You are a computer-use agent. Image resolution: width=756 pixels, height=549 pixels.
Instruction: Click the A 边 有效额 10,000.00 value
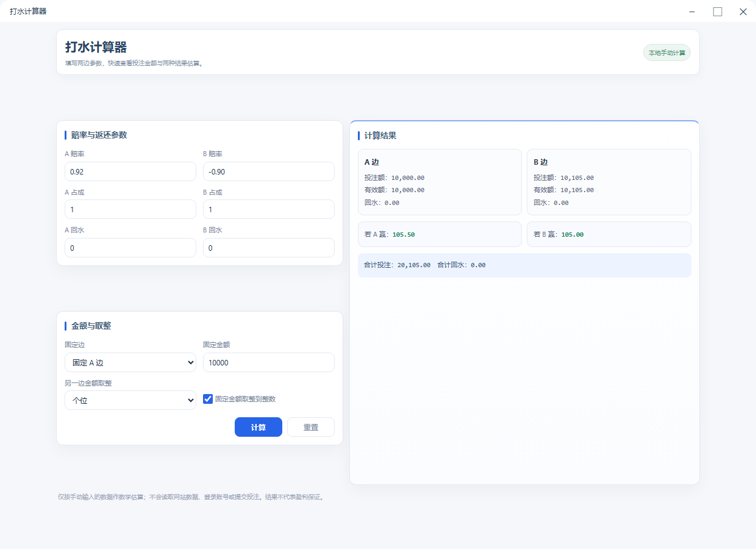408,190
